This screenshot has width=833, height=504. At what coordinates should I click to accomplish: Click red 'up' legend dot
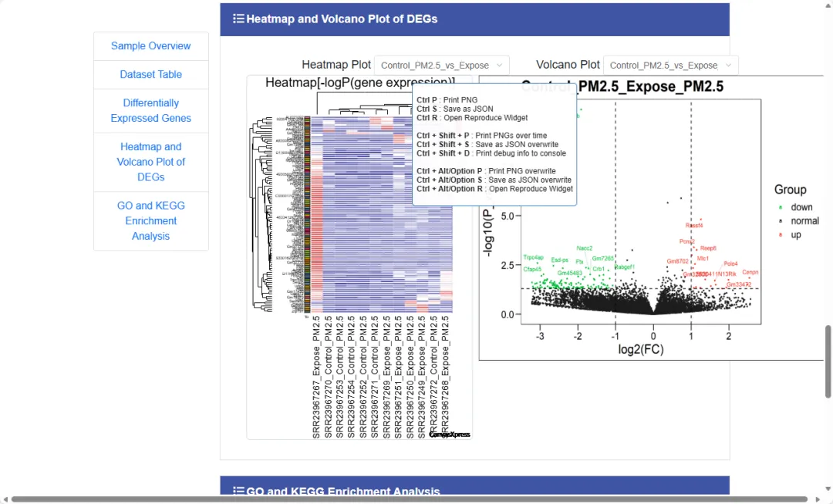[x=781, y=235]
